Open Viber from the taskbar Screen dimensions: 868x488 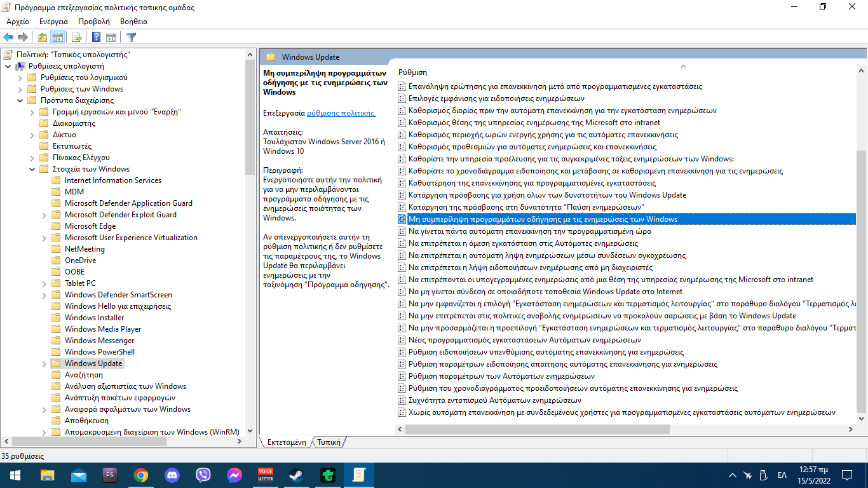click(203, 475)
